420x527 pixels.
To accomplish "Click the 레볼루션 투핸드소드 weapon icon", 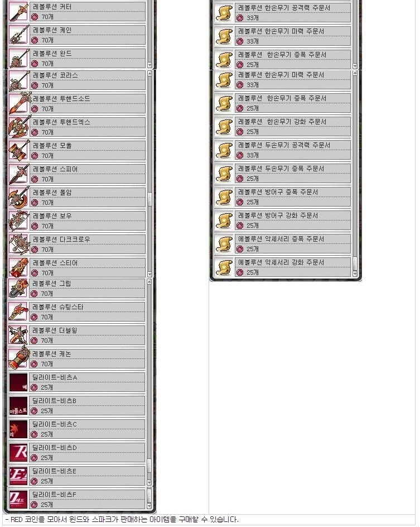I will (19, 103).
